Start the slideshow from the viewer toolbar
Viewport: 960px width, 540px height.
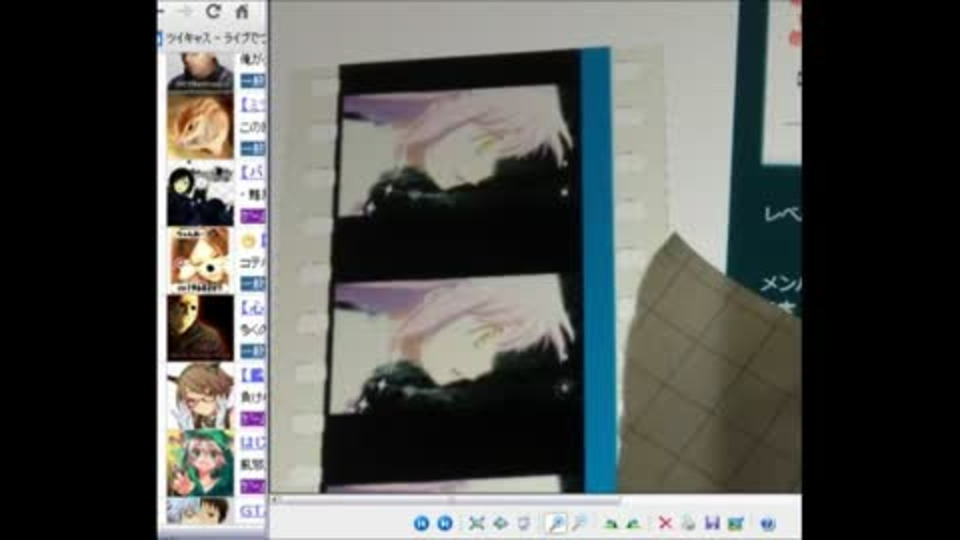(524, 523)
